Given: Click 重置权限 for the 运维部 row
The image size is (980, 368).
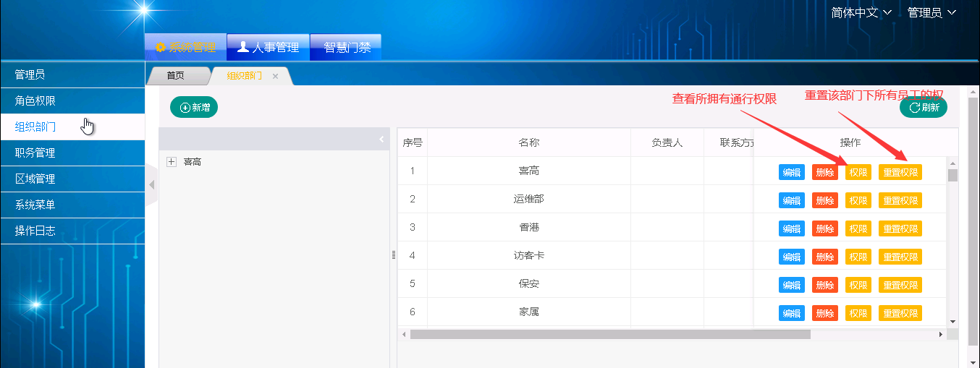Looking at the screenshot, I should tap(900, 200).
